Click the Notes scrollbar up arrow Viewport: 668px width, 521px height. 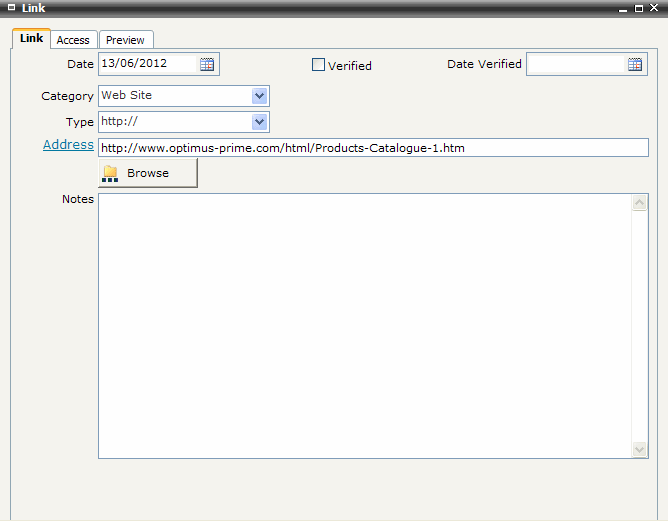pyautogui.click(x=640, y=203)
